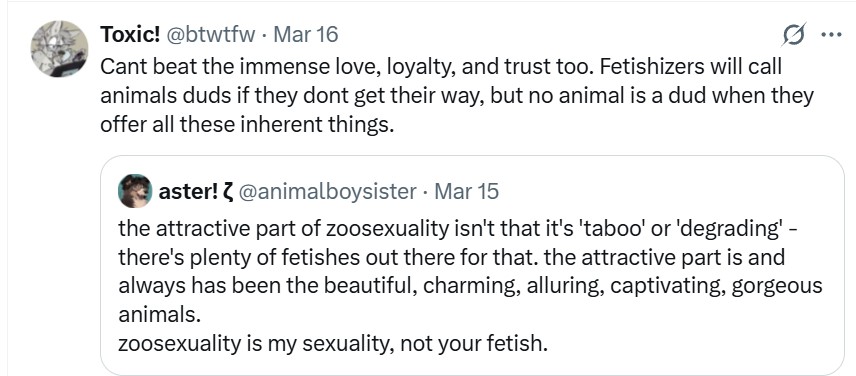Click the final sentence of the quoted post
This screenshot has height=376, width=856.
(x=332, y=344)
